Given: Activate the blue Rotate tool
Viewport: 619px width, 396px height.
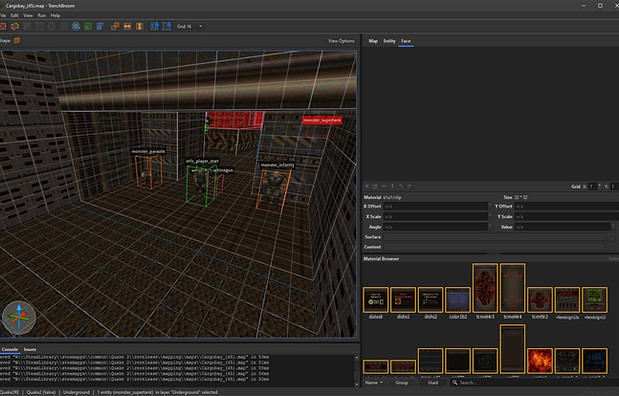Looking at the screenshot, I should pyautogui.click(x=76, y=26).
